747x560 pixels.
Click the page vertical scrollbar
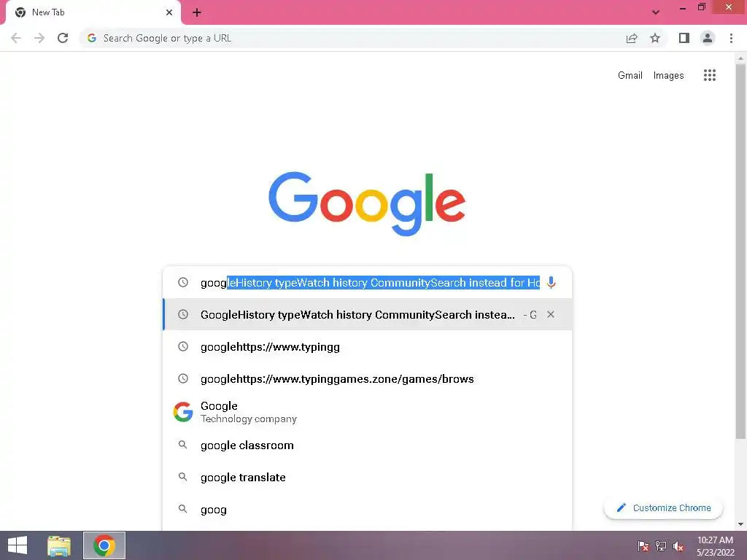pyautogui.click(x=740, y=252)
